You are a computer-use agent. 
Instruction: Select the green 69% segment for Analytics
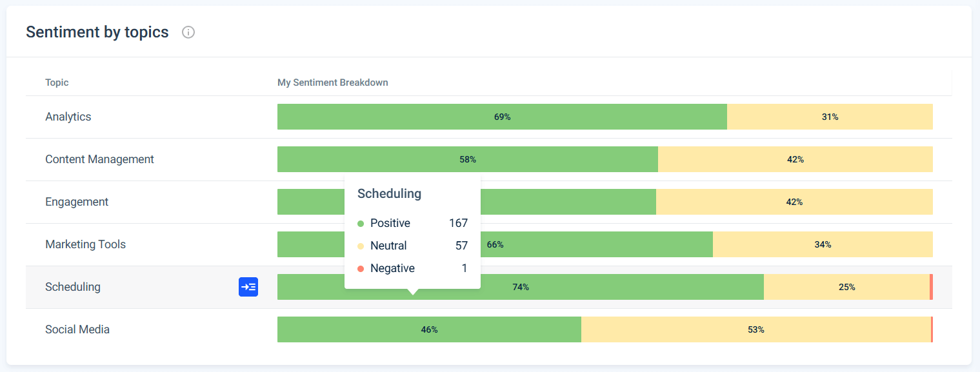pyautogui.click(x=502, y=117)
